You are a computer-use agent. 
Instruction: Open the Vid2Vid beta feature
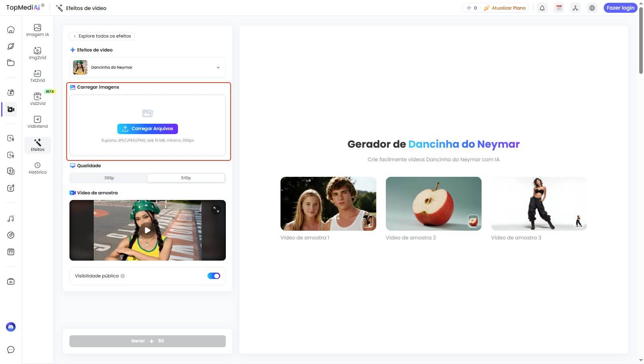pyautogui.click(x=37, y=98)
